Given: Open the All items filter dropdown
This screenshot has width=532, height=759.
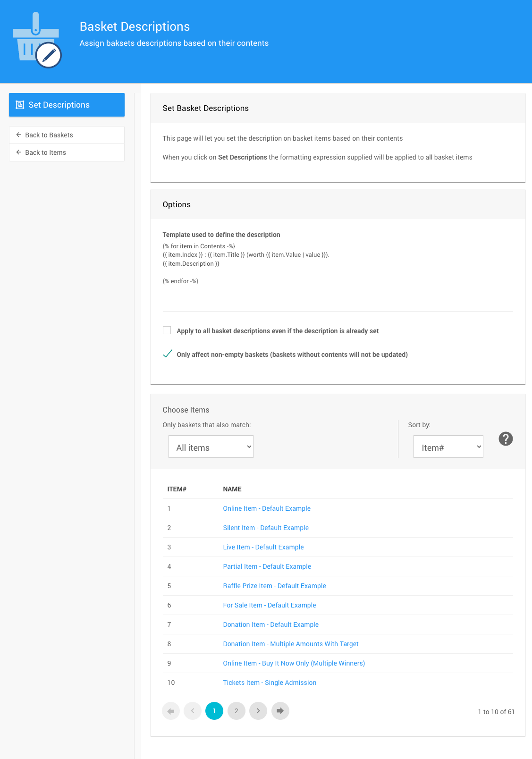Looking at the screenshot, I should tap(211, 447).
